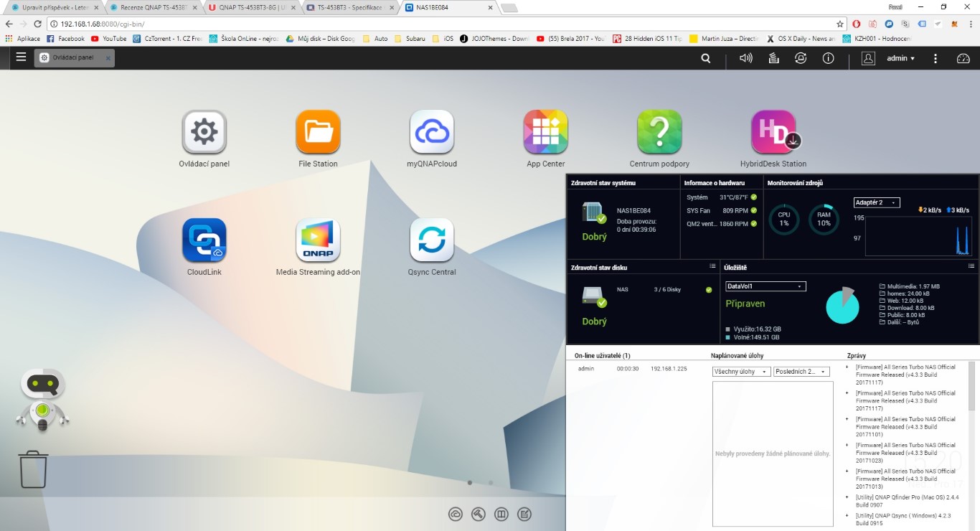Open the desktop trash bin
Image resolution: width=980 pixels, height=531 pixels.
tap(33, 469)
